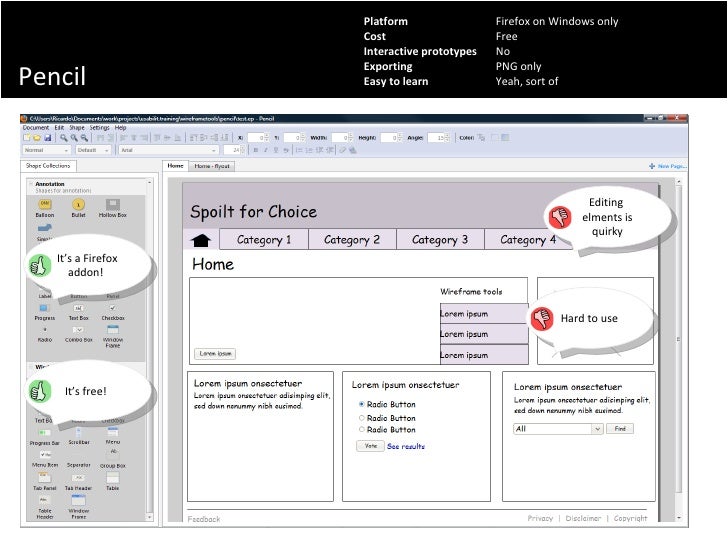Screen dimensions: 728x546
Task: Click the font size stepper field
Action: coord(234,150)
